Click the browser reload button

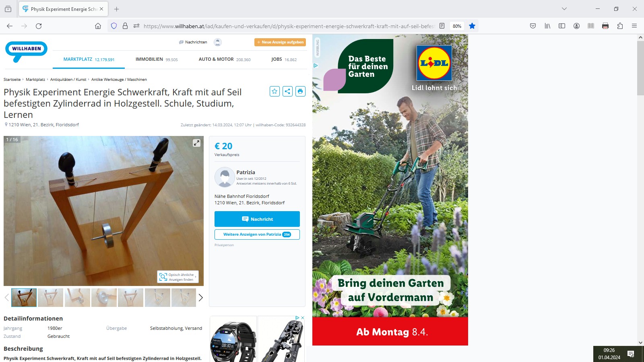point(39,26)
